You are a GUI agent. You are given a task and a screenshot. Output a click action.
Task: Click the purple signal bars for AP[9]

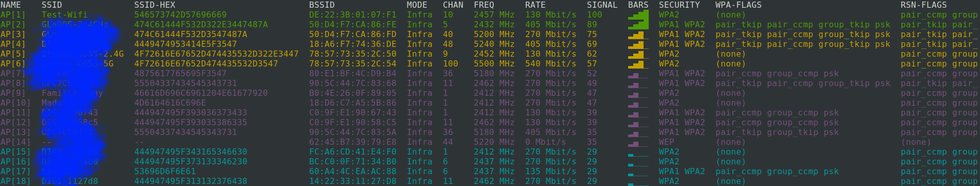click(x=638, y=93)
